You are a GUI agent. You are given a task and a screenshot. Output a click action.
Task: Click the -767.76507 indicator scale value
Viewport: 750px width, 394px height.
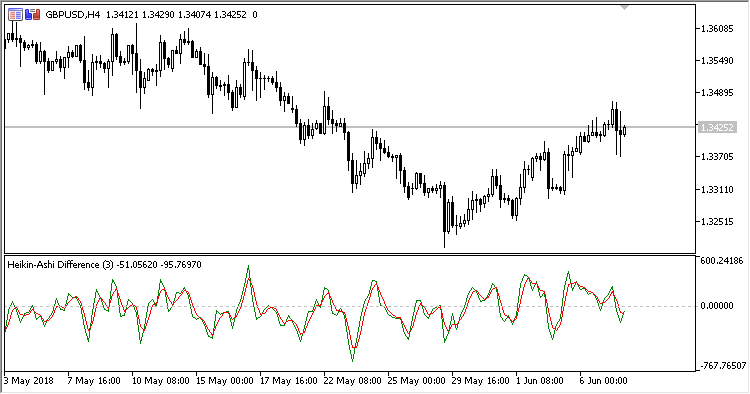point(723,366)
